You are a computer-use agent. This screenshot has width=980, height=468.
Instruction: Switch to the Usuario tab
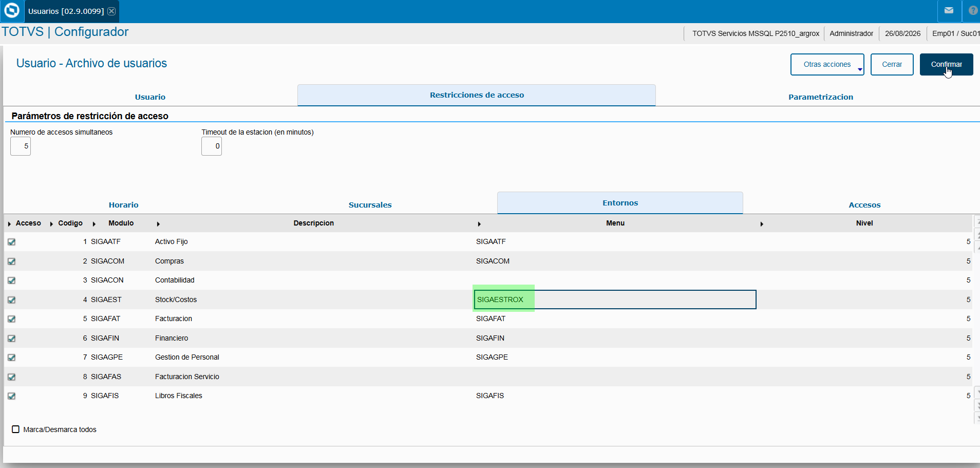150,97
